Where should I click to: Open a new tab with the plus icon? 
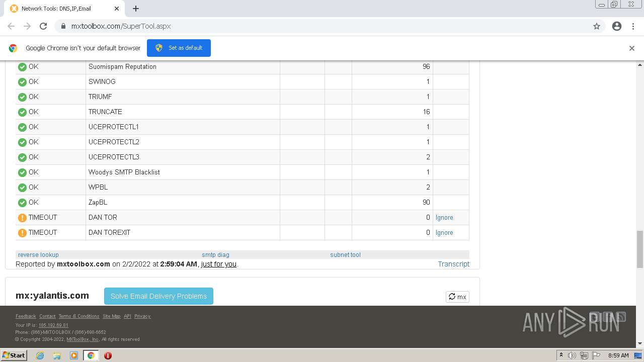136,9
